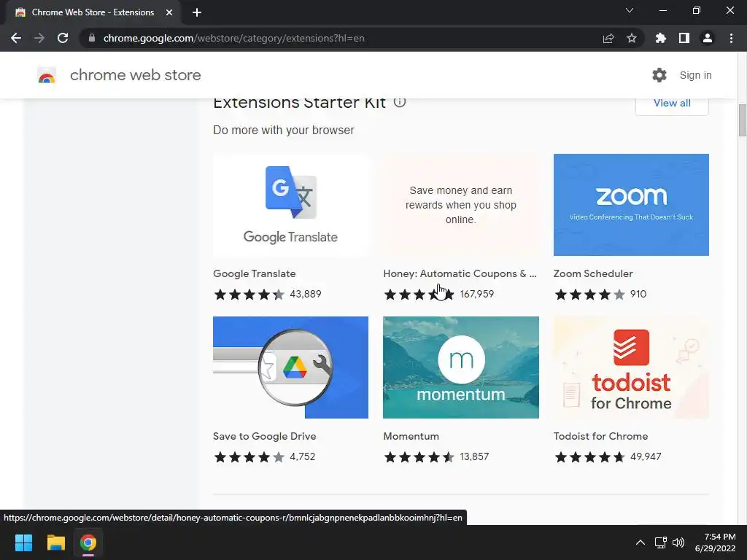This screenshot has width=747, height=560.
Task: Share this page icon in address bar
Action: pyautogui.click(x=608, y=38)
